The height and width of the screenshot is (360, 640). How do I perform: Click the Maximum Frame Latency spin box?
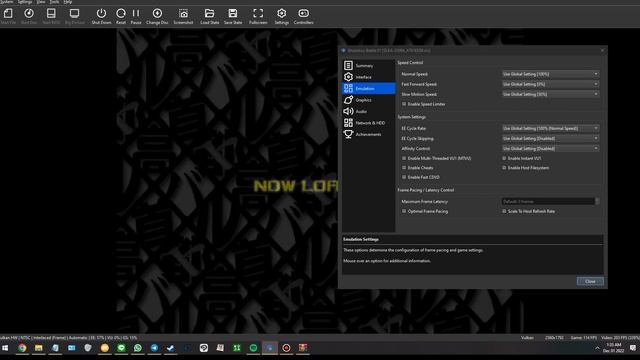(x=550, y=201)
